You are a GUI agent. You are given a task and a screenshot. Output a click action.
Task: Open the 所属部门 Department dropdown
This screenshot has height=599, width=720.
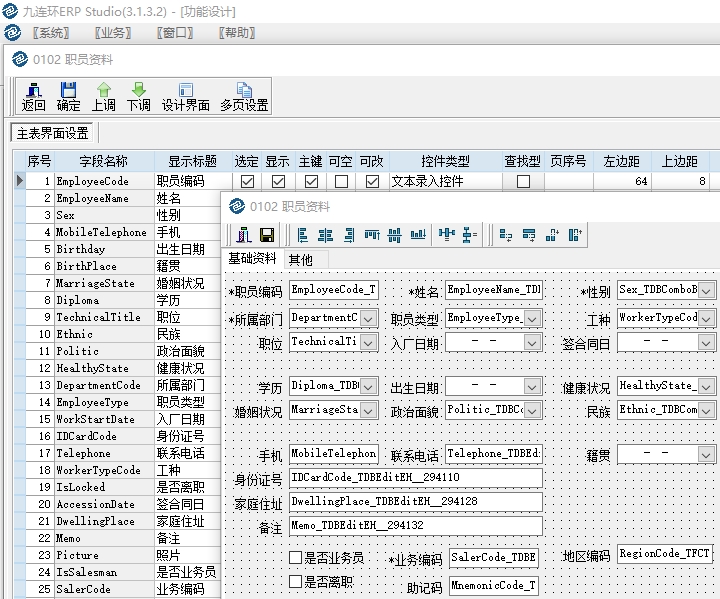(x=368, y=318)
